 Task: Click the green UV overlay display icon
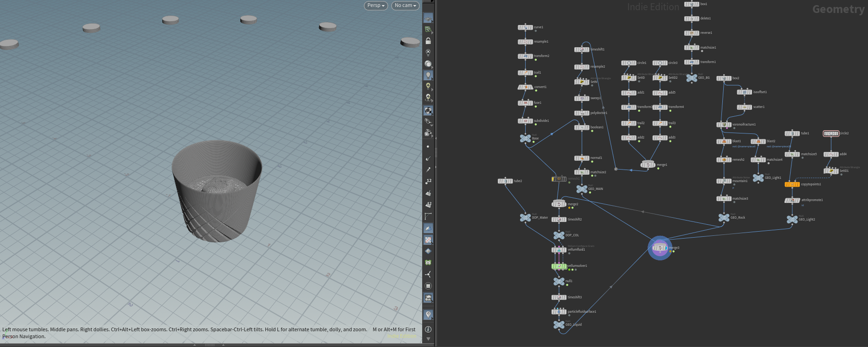click(x=428, y=262)
